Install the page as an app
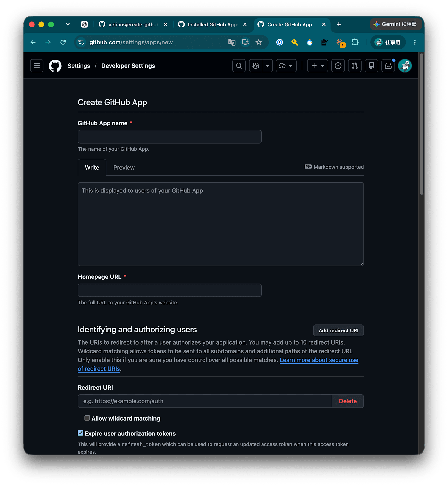Image resolution: width=448 pixels, height=486 pixels. 245,42
